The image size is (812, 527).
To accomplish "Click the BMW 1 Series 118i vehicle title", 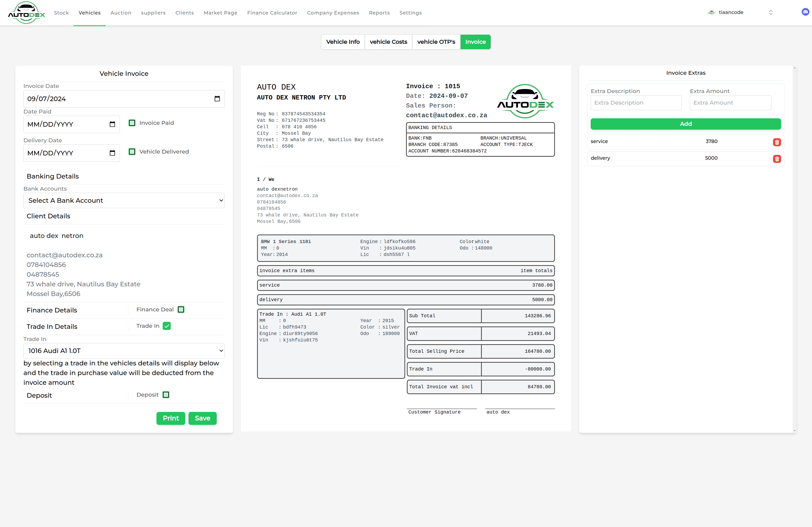I will click(286, 241).
